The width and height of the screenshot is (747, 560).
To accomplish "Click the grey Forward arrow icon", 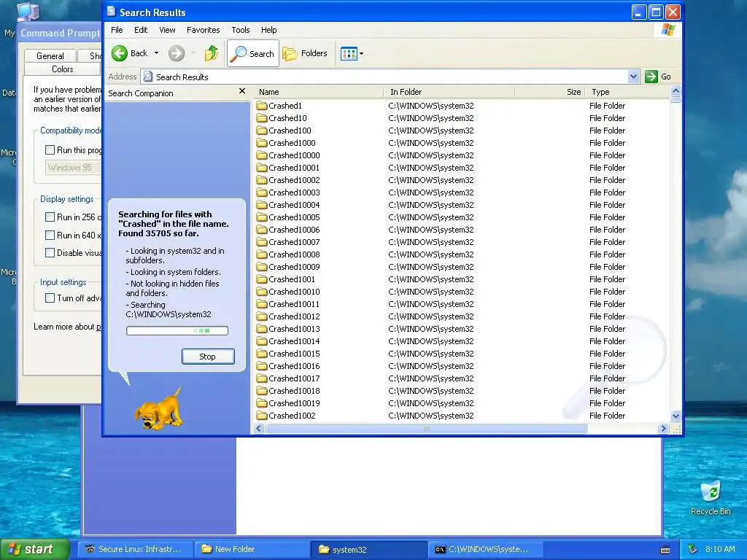I will coord(177,53).
